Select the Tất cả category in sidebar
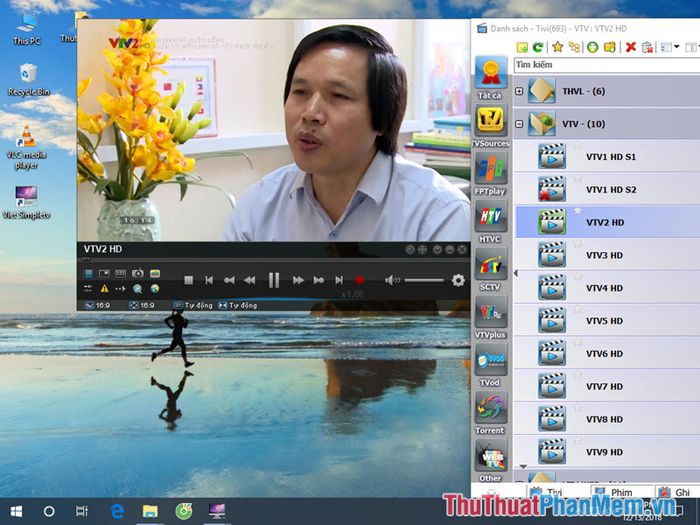Viewport: 700px width, 525px height. point(490,78)
